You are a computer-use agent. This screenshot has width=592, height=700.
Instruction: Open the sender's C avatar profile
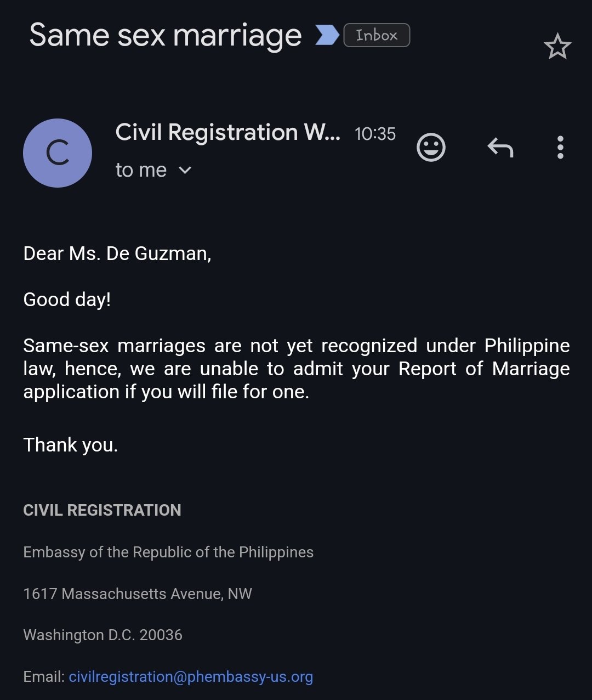pos(58,153)
